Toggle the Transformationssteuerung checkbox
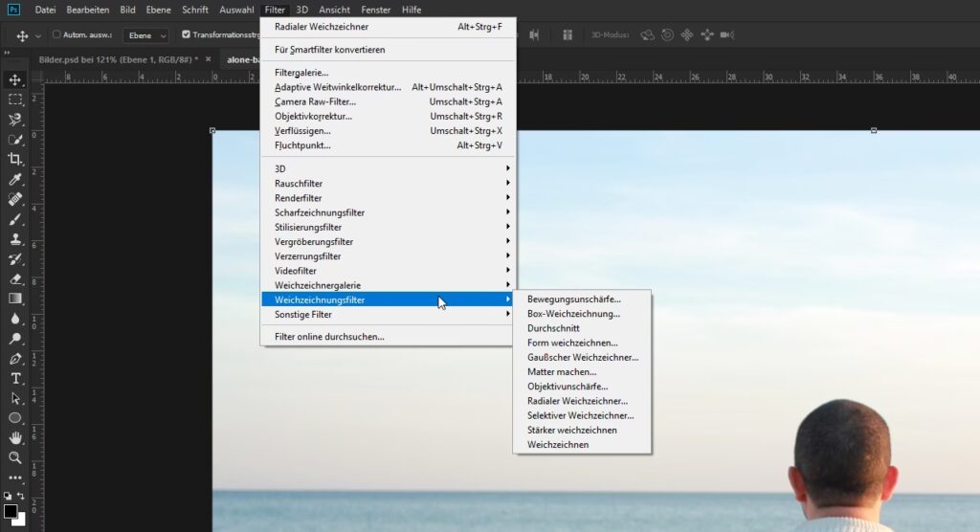This screenshot has height=532, width=980. pyautogui.click(x=186, y=34)
